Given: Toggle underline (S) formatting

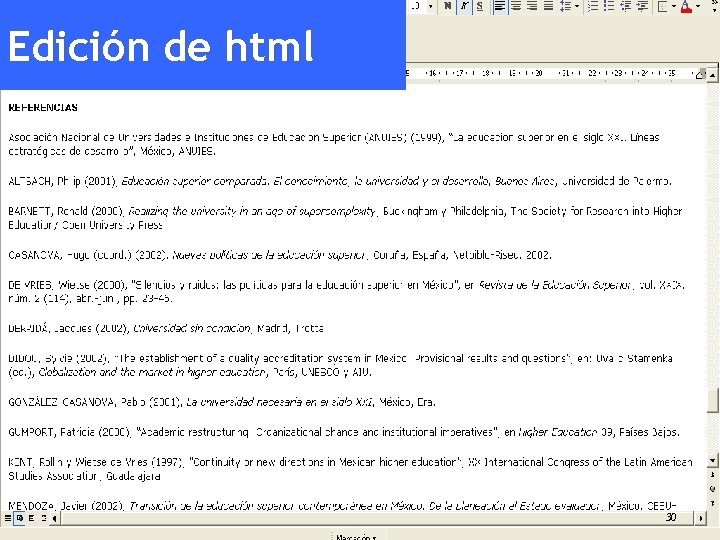Looking at the screenshot, I should [x=480, y=6].
